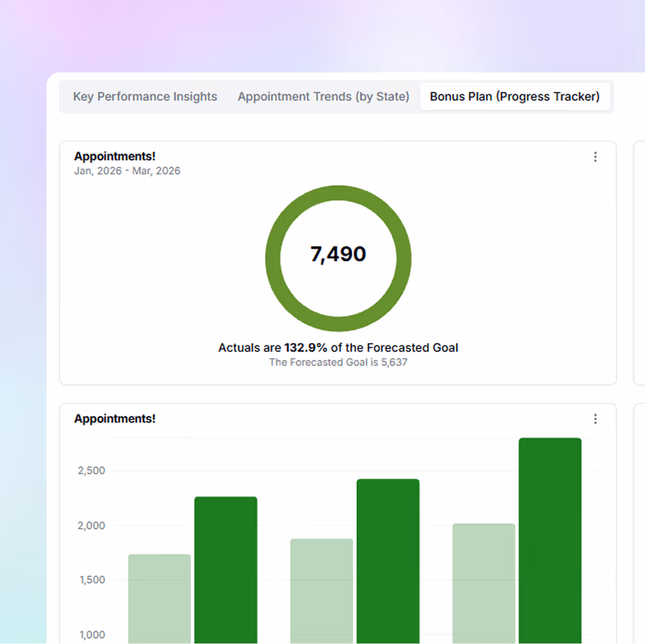The width and height of the screenshot is (645, 644).
Task: Select Bonus Plan (Progress Tracker) tab
Action: [x=515, y=96]
